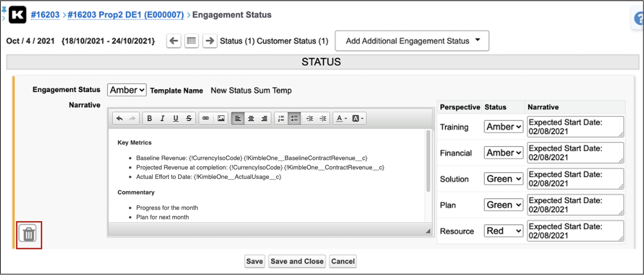Insert an image into the narrative
This screenshot has width=644, height=275.
click(221, 118)
